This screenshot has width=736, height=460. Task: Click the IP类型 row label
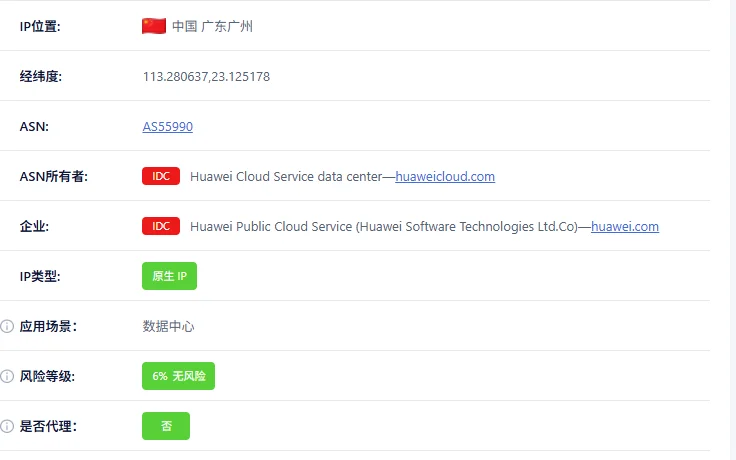click(x=41, y=276)
